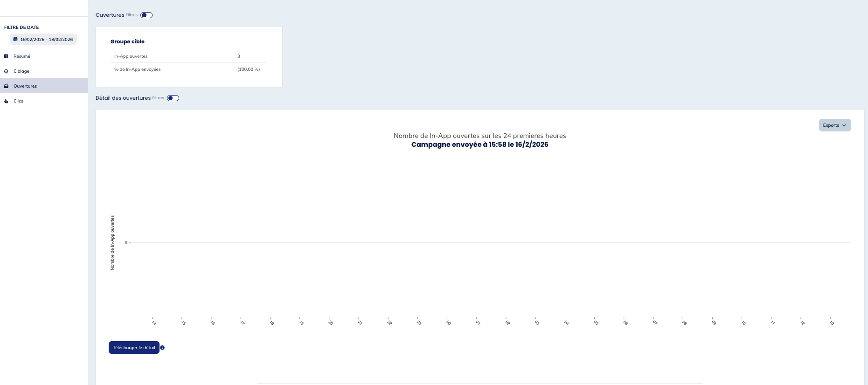The image size is (868, 385).
Task: Click the 14 hour tick on the chart axis
Action: click(x=153, y=322)
